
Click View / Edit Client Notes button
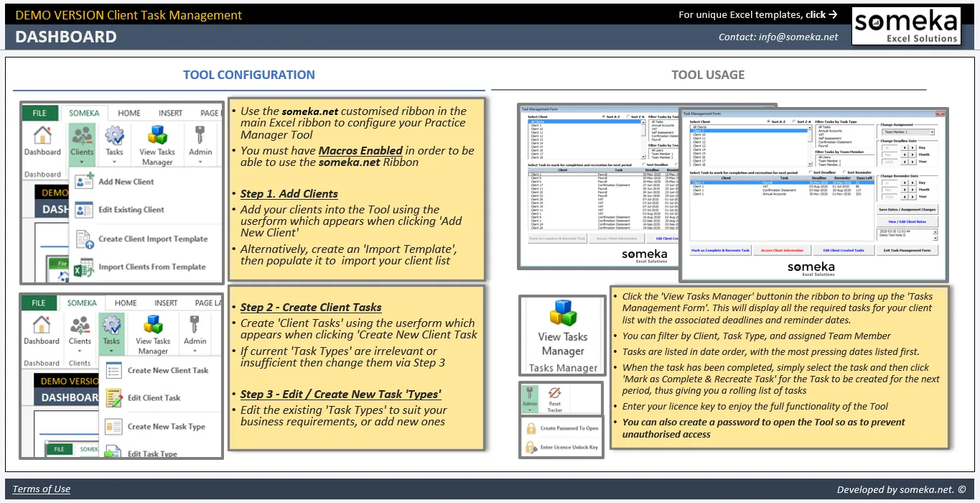tap(907, 222)
